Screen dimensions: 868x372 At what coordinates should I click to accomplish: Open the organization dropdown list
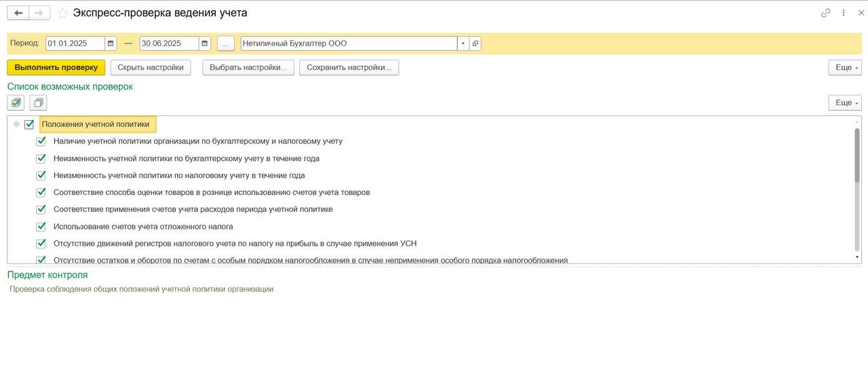pos(463,43)
